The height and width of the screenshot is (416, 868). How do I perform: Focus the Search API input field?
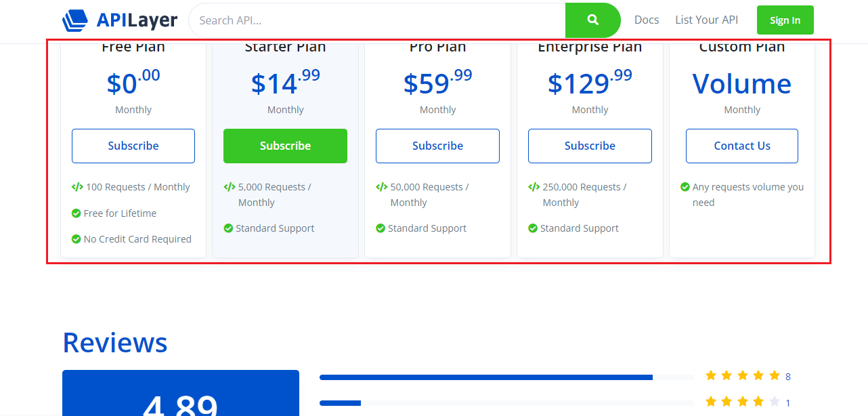[377, 20]
